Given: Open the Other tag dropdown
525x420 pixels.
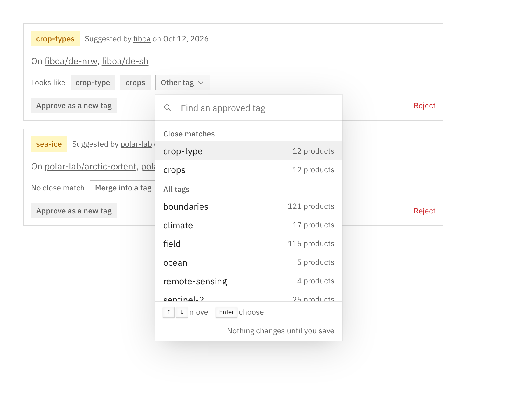Looking at the screenshot, I should [x=183, y=83].
